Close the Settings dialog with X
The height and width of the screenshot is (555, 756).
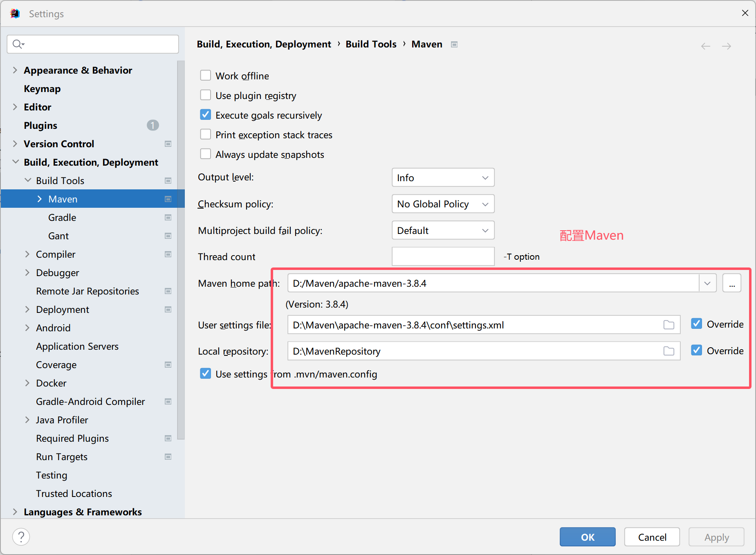(745, 13)
